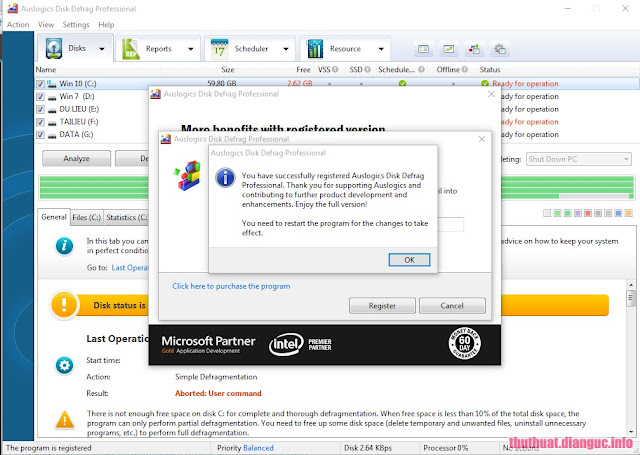Viewport: 640px width, 455px height.
Task: Click the orange warning triangle icon
Action: (x=65, y=420)
